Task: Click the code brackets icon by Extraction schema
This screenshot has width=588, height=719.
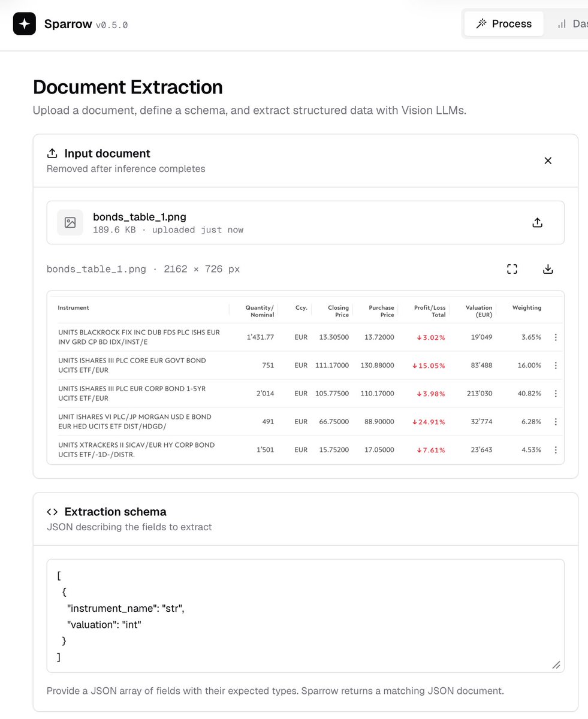Action: [52, 512]
